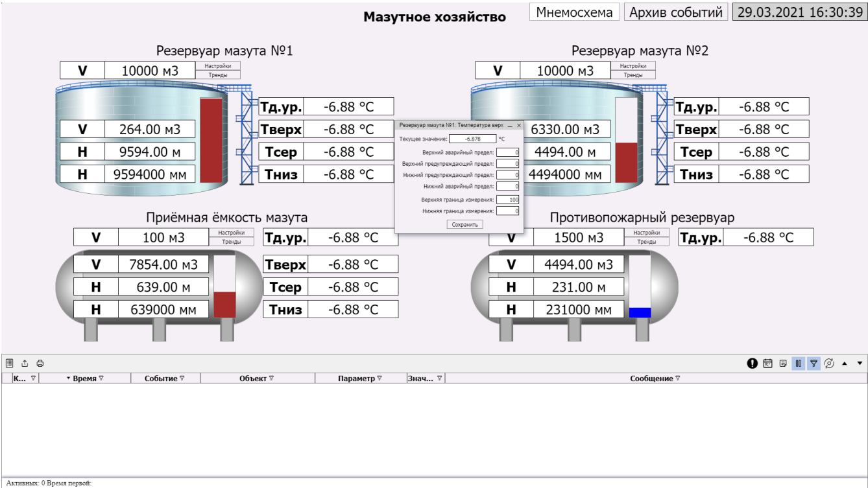868x488 pixels.
Task: Click the event list document icon
Action: (10, 364)
